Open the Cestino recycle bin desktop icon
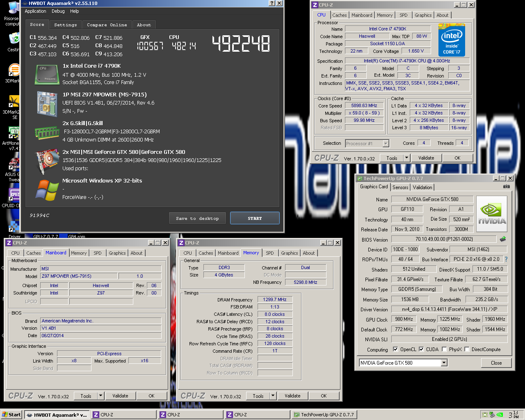 [14, 39]
